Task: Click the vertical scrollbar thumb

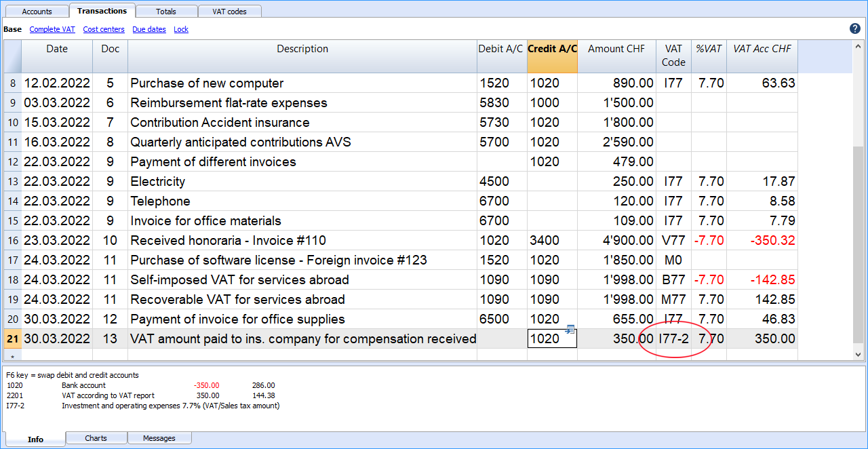Action: point(859,244)
